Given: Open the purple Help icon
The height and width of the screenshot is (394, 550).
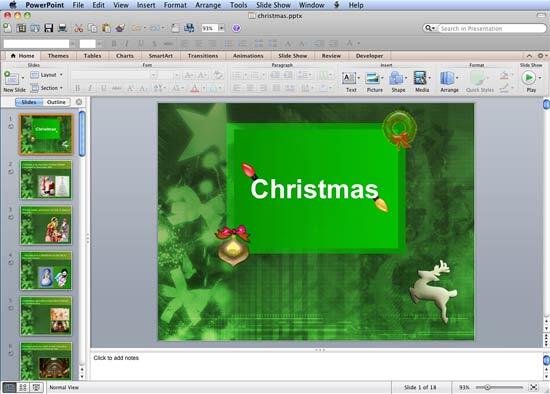Looking at the screenshot, I should 236,28.
